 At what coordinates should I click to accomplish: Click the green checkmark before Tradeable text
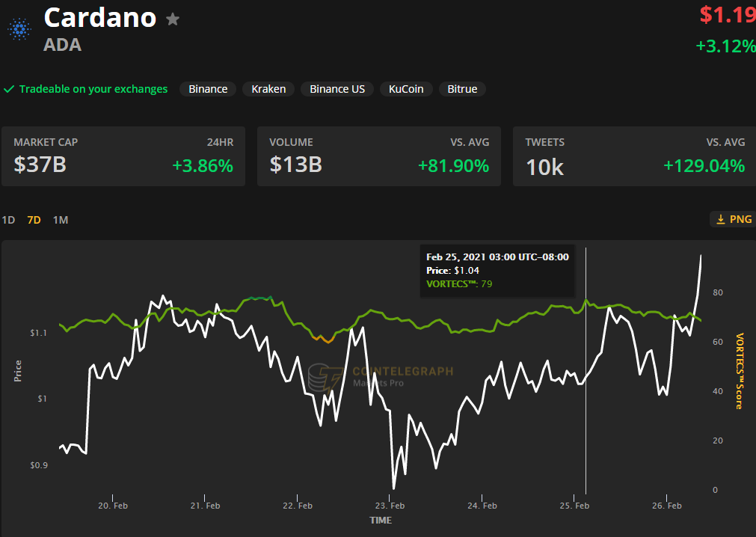(x=10, y=88)
